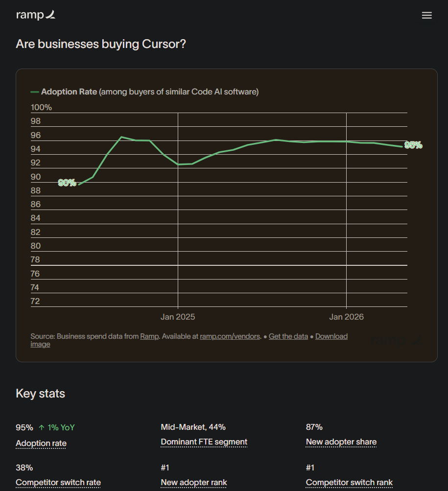Click the Get the data link

[x=288, y=336]
